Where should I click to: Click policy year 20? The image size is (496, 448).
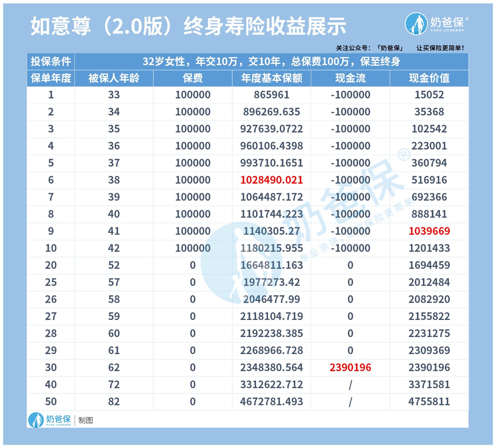point(51,265)
